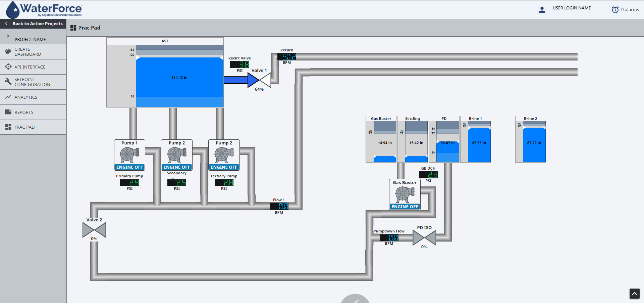This screenshot has width=644, height=303.
Task: Click the API Interface icon in sidebar
Action: [x=8, y=67]
